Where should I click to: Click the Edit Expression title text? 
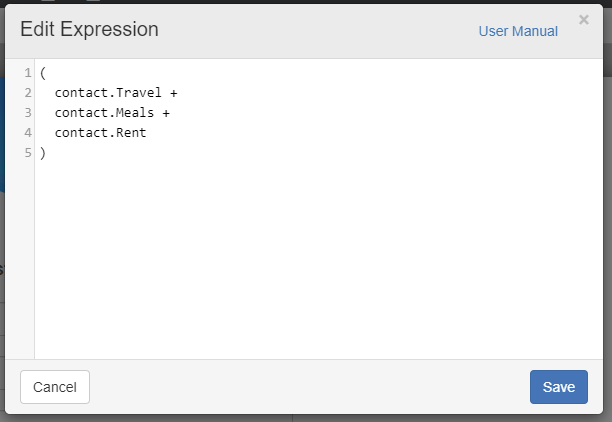(89, 29)
